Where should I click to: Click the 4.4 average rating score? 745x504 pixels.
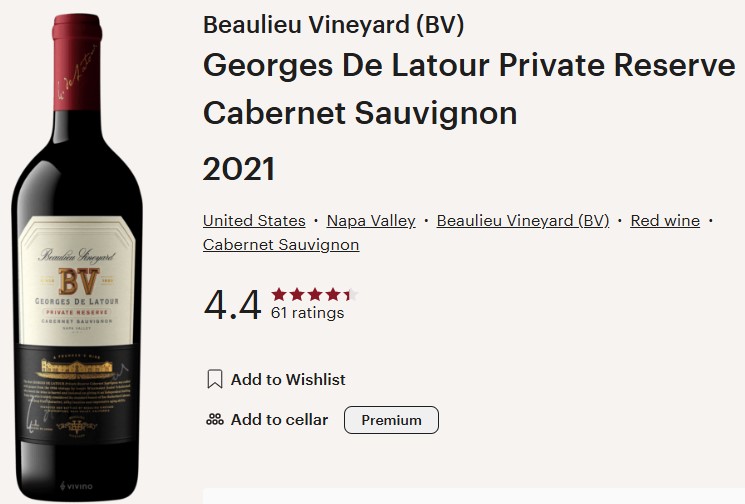click(x=232, y=303)
